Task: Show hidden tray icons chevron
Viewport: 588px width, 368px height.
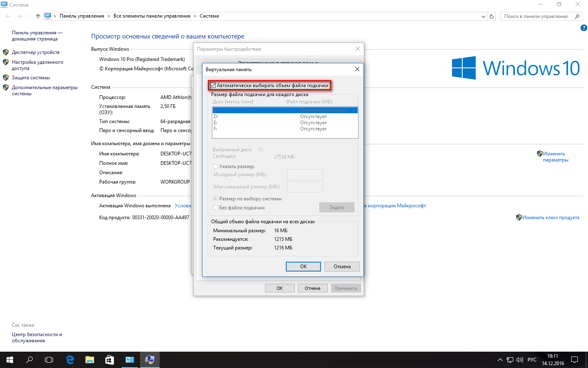Action: click(500, 360)
